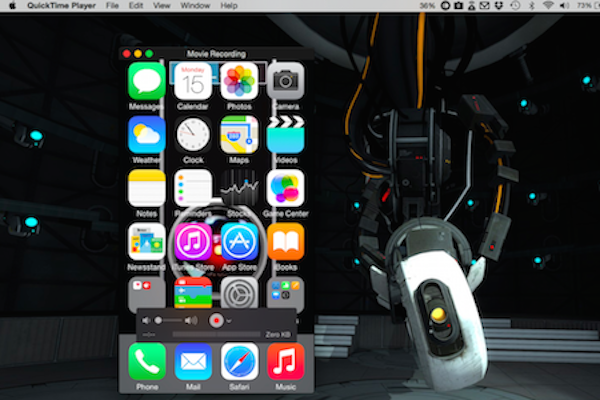Click the low-volume speaker icon
The height and width of the screenshot is (400, 600).
point(146,320)
